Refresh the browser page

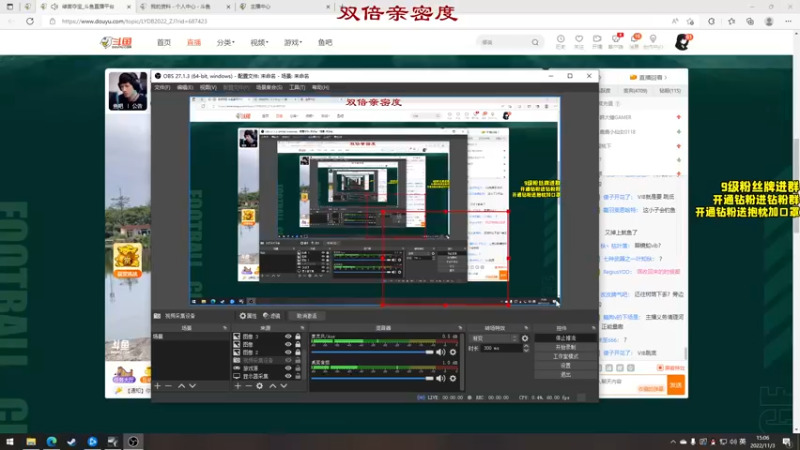30,21
